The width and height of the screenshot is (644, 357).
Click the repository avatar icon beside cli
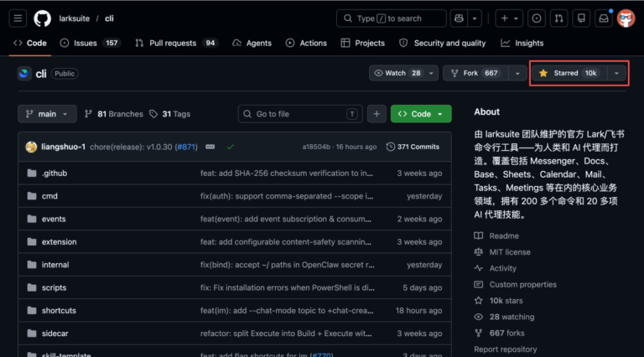pos(24,74)
